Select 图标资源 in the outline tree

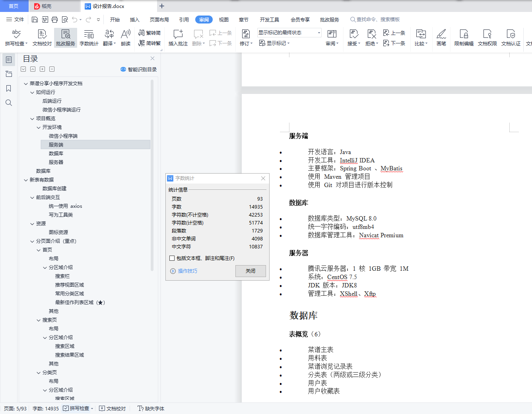[58, 232]
